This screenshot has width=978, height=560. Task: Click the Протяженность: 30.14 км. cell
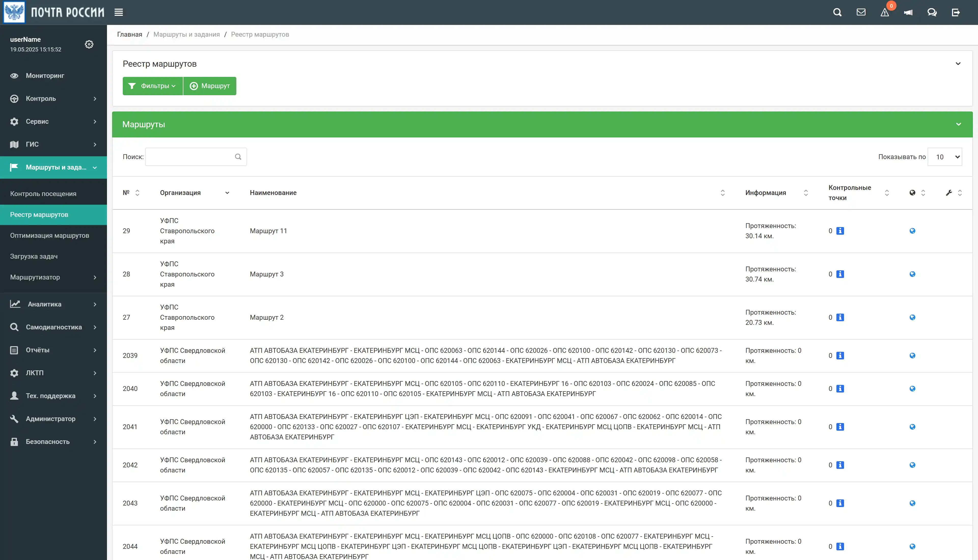point(770,231)
